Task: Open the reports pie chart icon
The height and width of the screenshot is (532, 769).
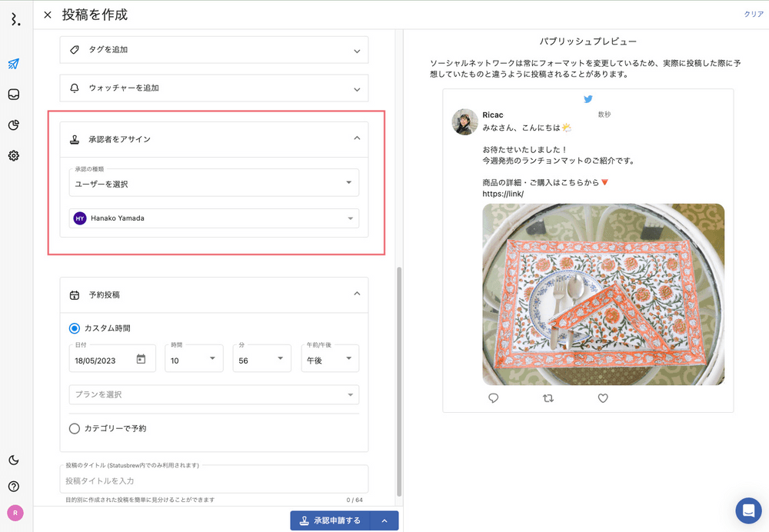Action: (x=14, y=125)
